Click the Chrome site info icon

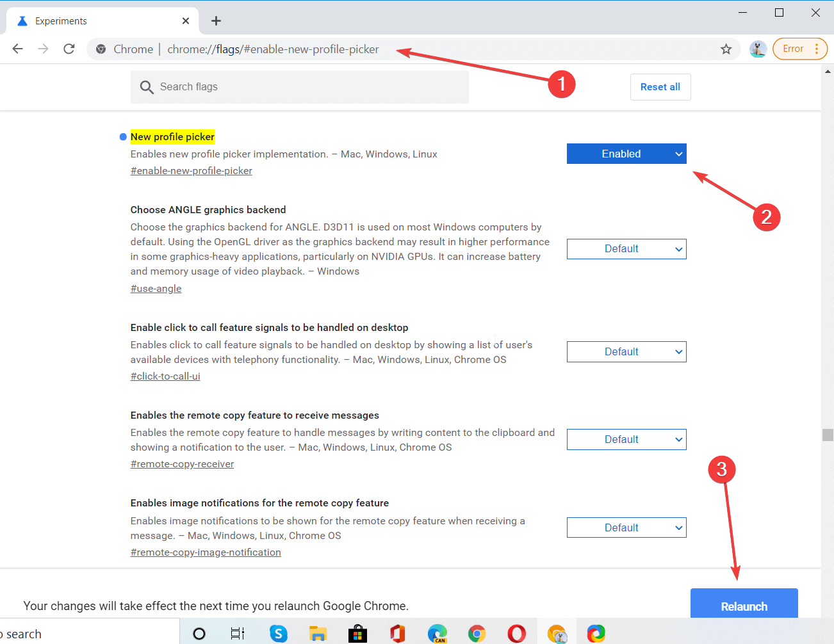pyautogui.click(x=101, y=49)
